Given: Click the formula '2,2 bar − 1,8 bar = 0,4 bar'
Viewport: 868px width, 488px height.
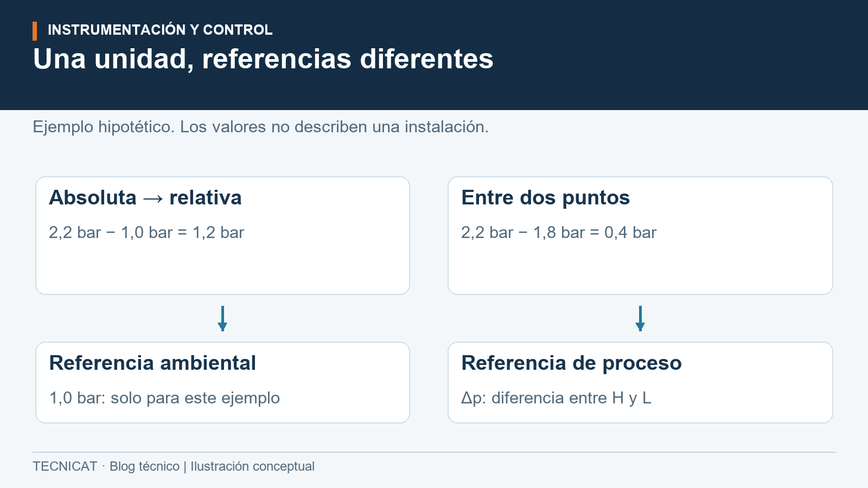Looking at the screenshot, I should [x=559, y=233].
